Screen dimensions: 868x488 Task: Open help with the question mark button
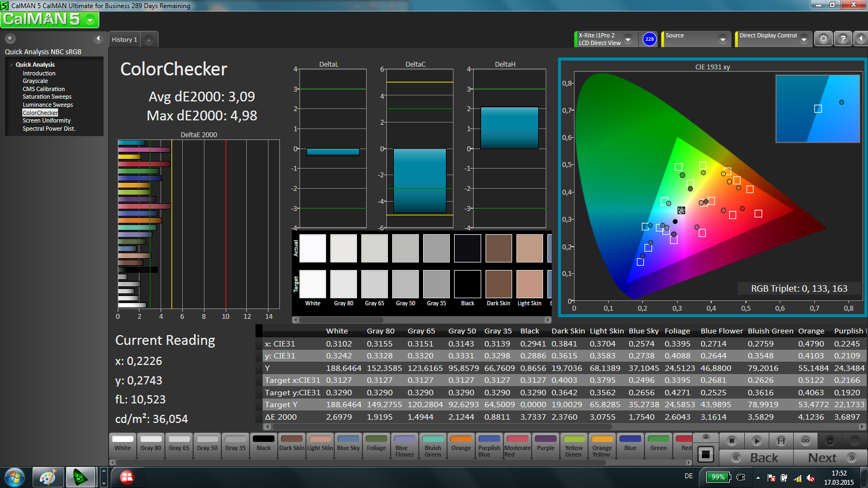(x=843, y=39)
